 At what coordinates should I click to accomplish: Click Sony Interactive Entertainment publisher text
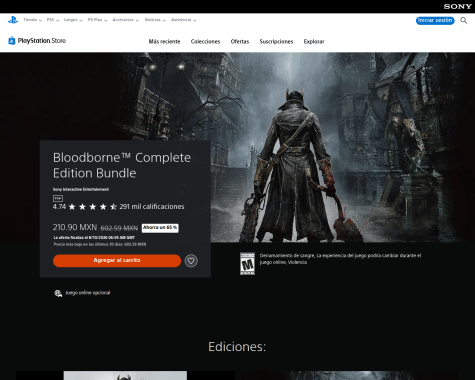pos(81,189)
